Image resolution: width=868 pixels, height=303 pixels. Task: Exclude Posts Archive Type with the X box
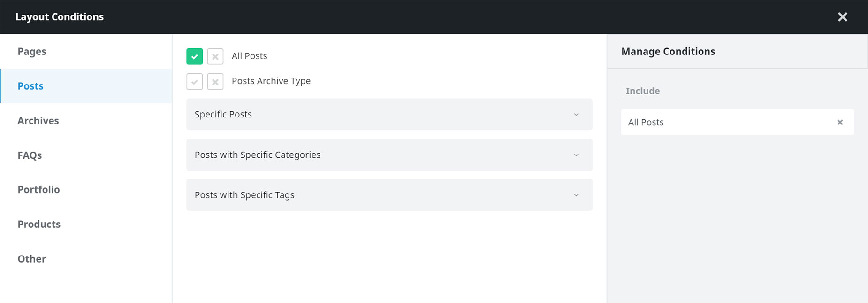coord(215,82)
